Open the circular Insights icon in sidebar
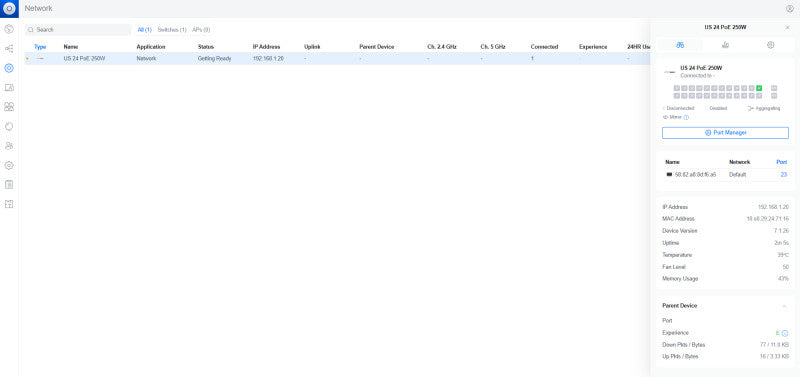The image size is (800, 377). (9, 127)
